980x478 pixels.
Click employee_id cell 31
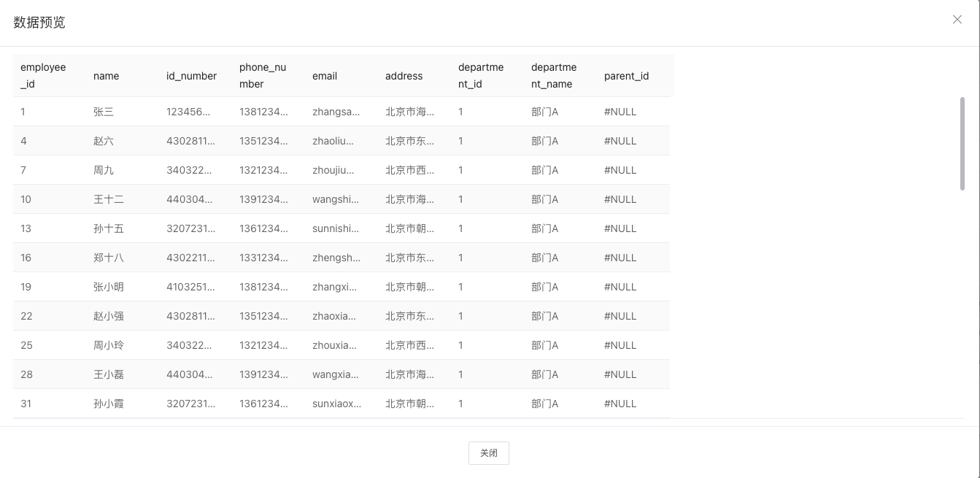click(26, 404)
